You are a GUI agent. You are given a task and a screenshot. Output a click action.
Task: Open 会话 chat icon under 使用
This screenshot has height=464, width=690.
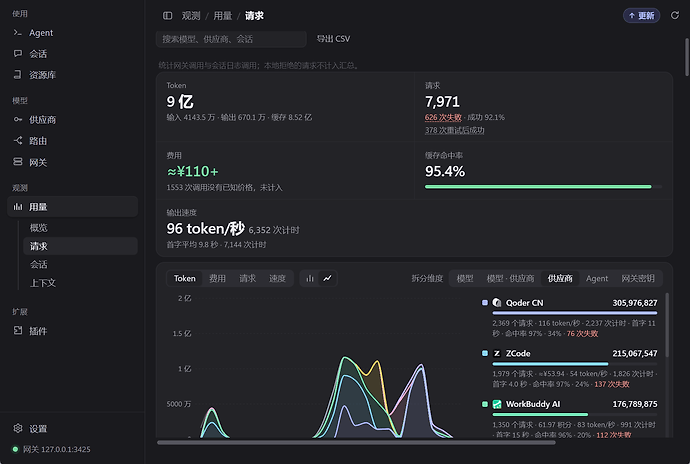[x=18, y=54]
